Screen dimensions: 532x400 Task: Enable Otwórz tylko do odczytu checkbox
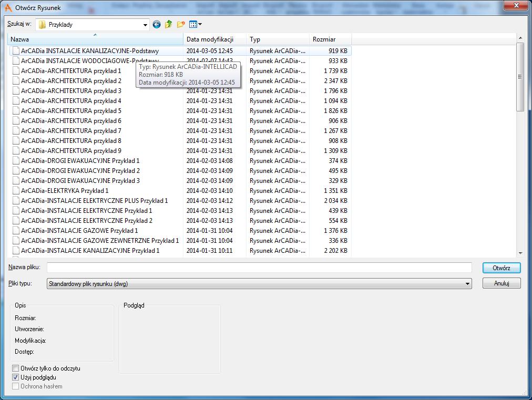coord(16,368)
